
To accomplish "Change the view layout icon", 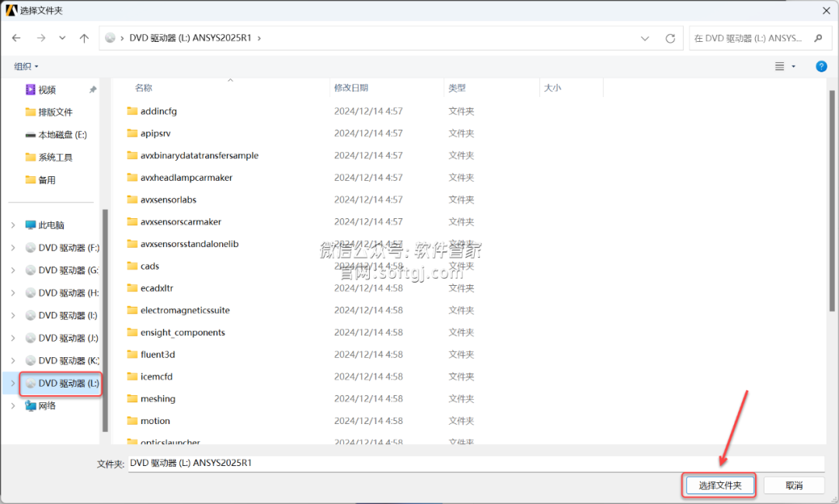I will pyautogui.click(x=780, y=66).
